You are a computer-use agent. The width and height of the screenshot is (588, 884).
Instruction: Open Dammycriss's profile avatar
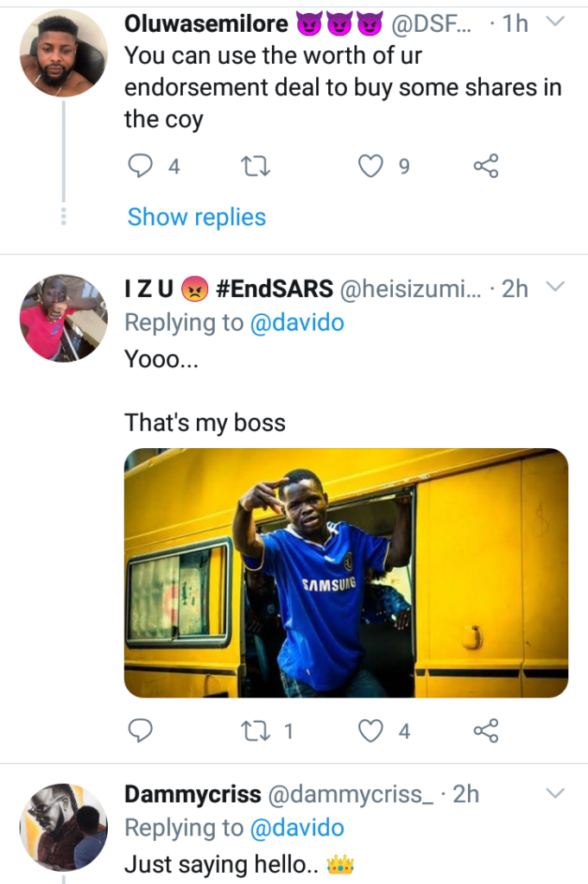pyautogui.click(x=63, y=826)
